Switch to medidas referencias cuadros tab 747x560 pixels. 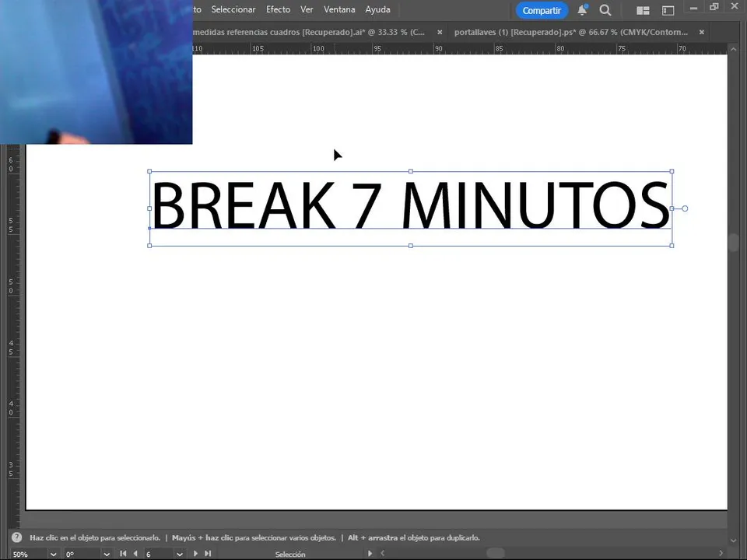click(309, 33)
